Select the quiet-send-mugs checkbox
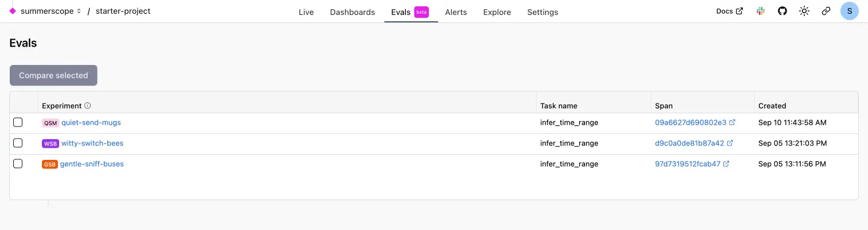This screenshot has height=230, width=868. [18, 122]
